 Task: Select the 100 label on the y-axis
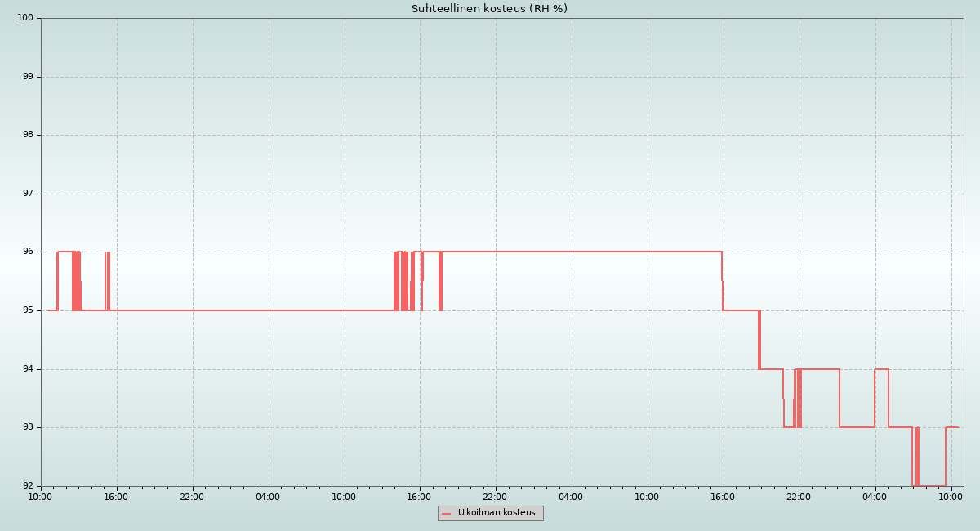click(x=25, y=18)
